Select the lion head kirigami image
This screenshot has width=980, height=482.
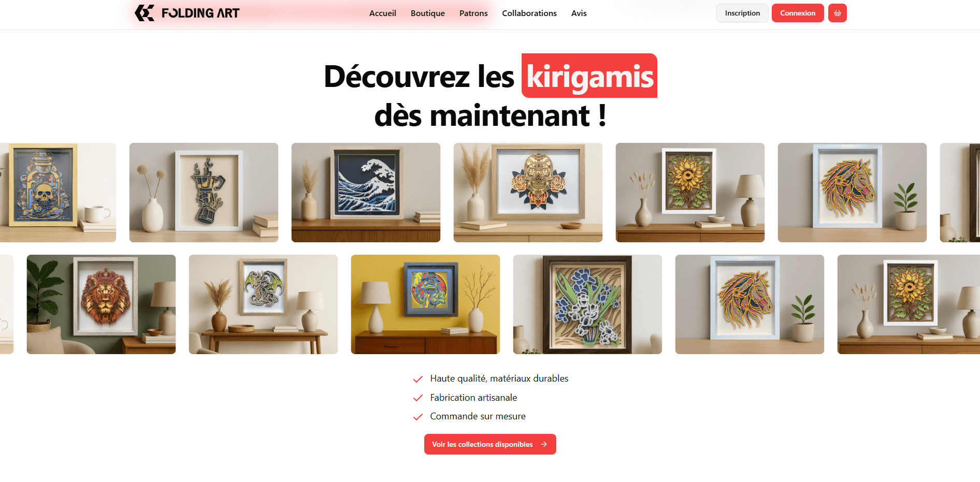101,304
